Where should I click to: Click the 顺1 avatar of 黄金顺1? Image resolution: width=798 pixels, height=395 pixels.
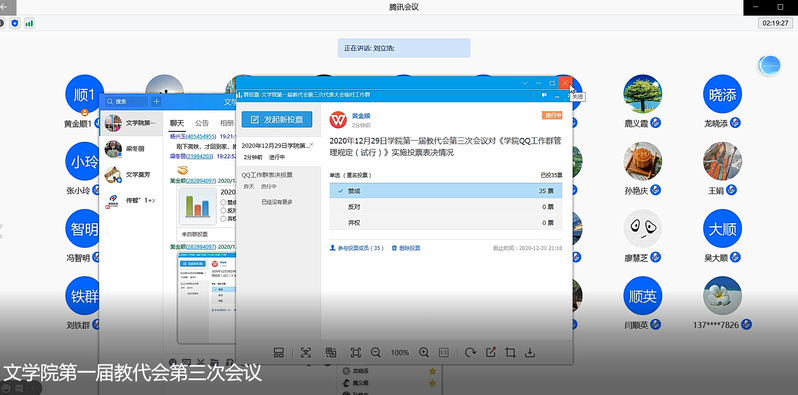coord(84,94)
